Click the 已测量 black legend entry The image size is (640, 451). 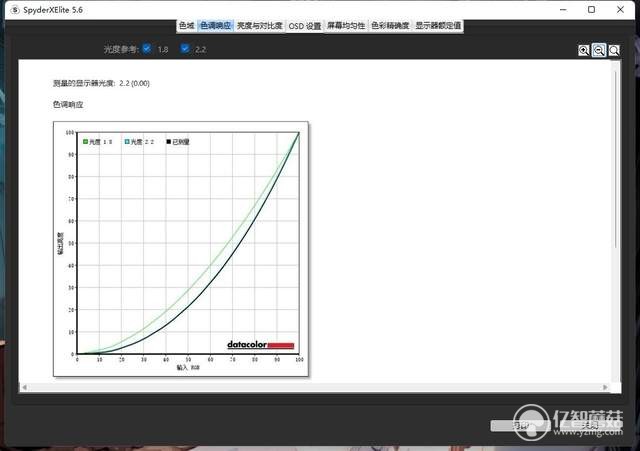(178, 142)
